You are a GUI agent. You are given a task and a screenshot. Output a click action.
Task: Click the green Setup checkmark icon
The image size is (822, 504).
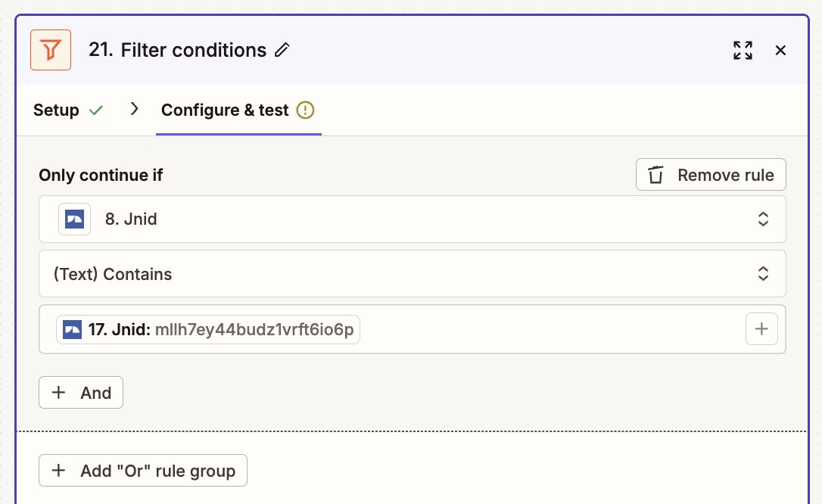click(95, 110)
